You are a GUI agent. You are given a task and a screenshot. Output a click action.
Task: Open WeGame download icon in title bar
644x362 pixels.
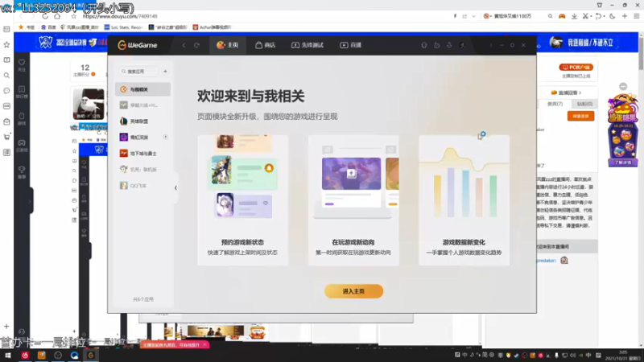[x=449, y=45]
